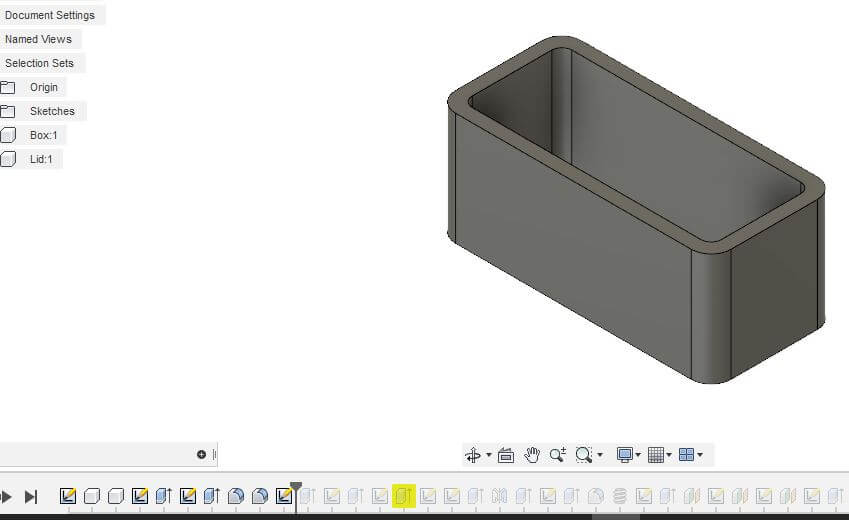This screenshot has width=849, height=520.
Task: Open Named Views in browser
Action: (38, 39)
